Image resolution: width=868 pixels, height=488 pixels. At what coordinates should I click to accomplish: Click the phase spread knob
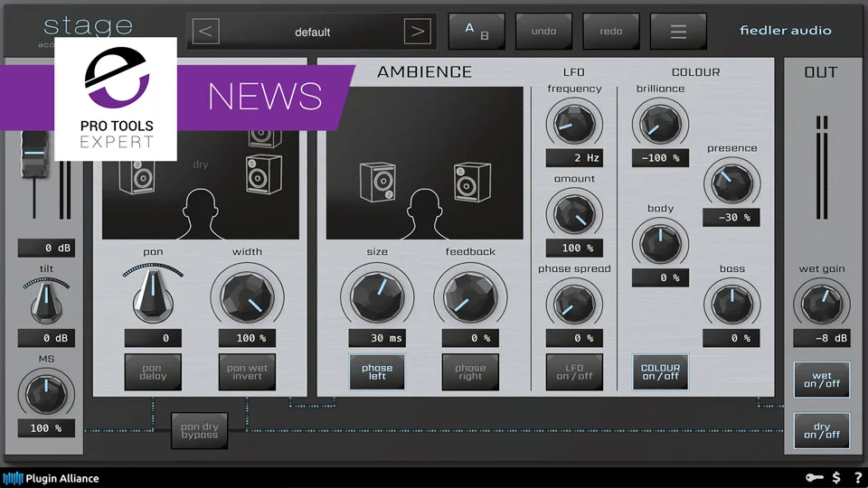point(574,305)
